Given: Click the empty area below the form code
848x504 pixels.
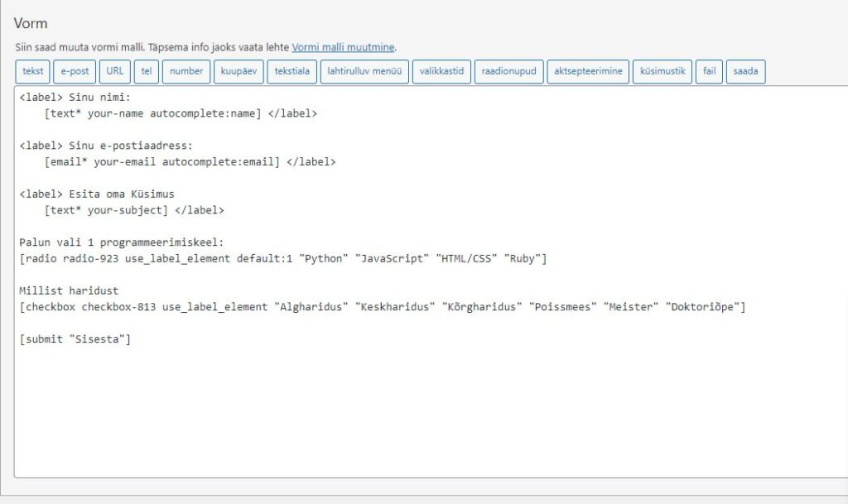Looking at the screenshot, I should point(414,414).
